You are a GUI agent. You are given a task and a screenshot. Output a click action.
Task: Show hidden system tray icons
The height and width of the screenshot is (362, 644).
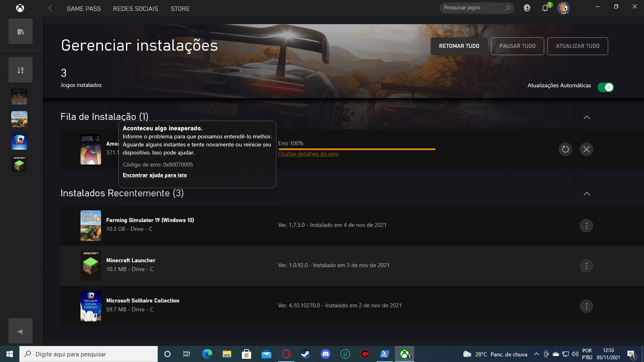[x=536, y=354]
